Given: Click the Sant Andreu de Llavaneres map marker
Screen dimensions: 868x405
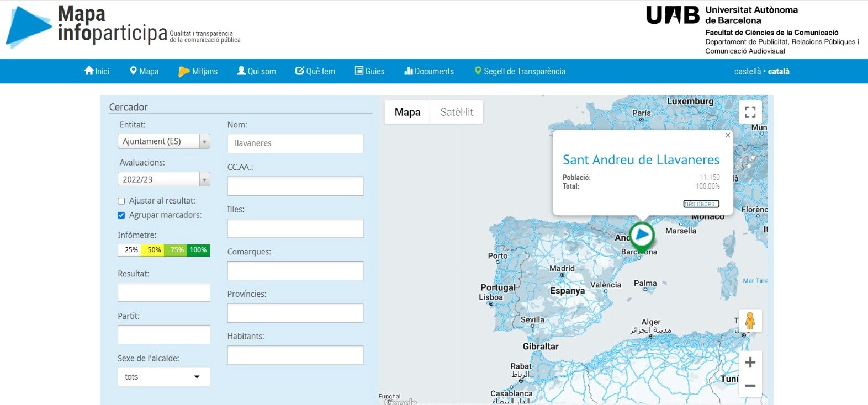Looking at the screenshot, I should 642,235.
